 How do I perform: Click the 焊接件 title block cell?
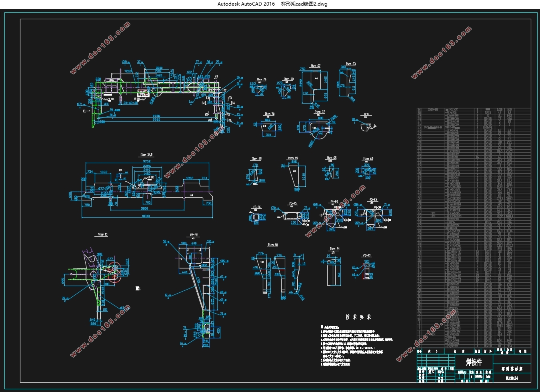point(474,362)
